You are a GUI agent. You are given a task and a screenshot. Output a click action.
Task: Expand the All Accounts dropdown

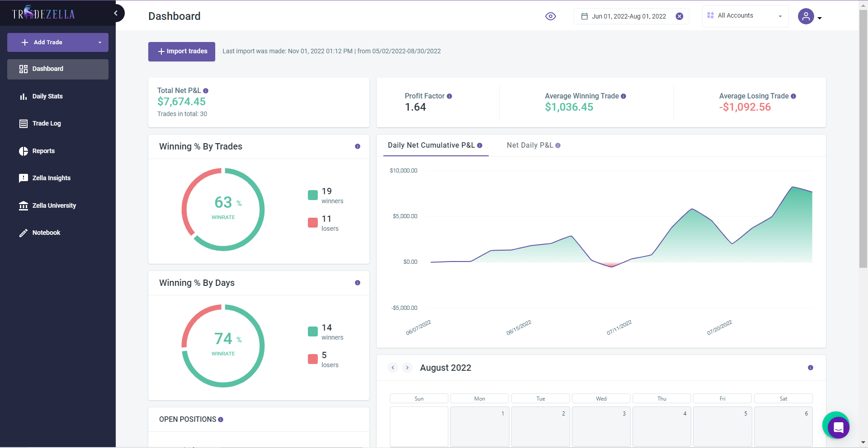tap(745, 16)
